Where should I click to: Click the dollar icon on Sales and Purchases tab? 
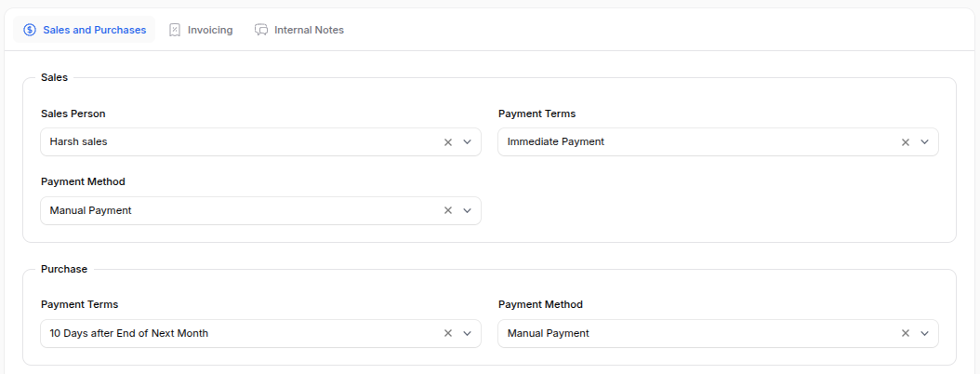coord(30,30)
